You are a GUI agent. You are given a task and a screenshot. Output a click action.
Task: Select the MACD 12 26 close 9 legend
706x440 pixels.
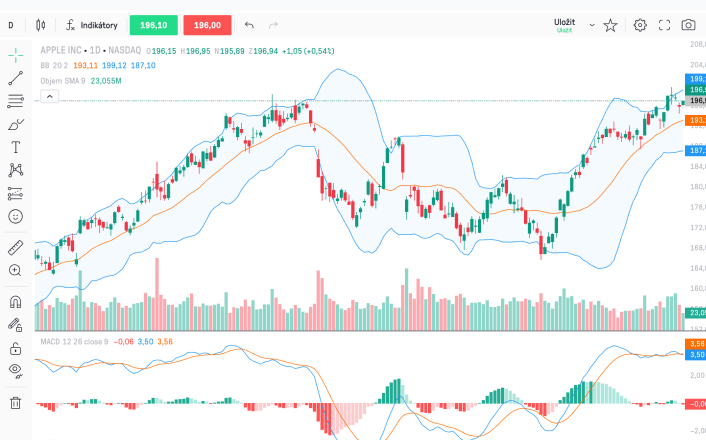(x=74, y=342)
